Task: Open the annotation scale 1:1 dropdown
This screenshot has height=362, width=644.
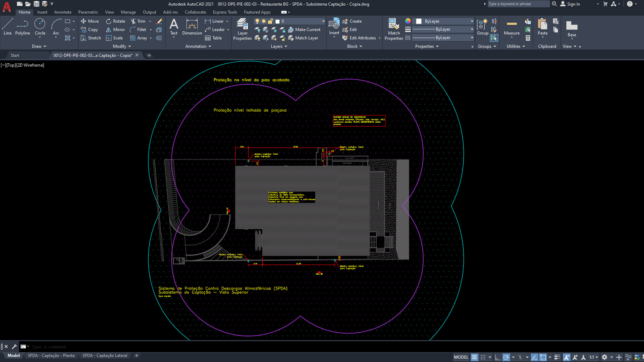Action: tap(594, 357)
